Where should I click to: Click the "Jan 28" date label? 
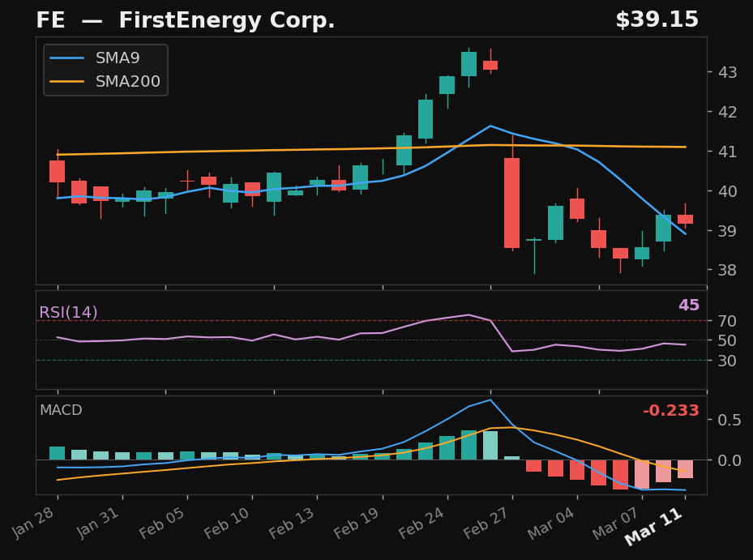(32, 522)
